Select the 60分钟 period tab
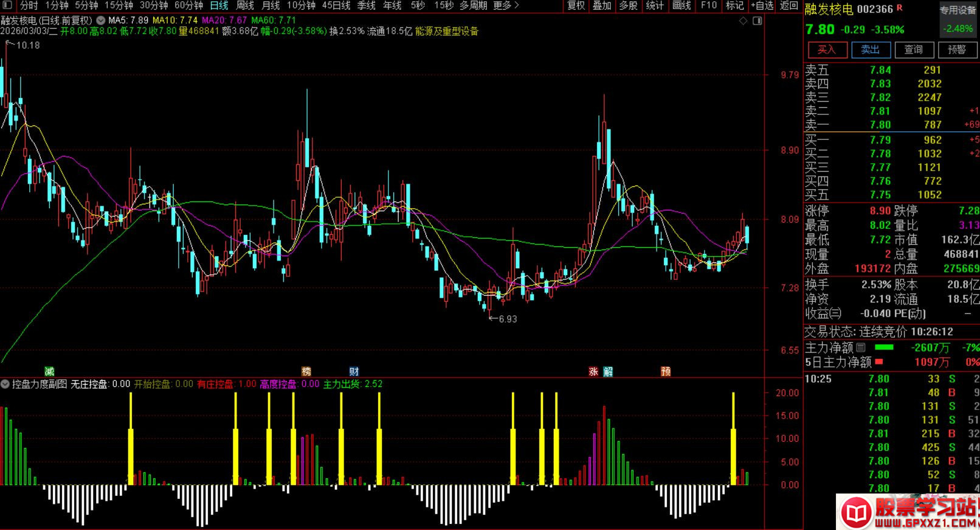This screenshot has height=530, width=980. [188, 5]
